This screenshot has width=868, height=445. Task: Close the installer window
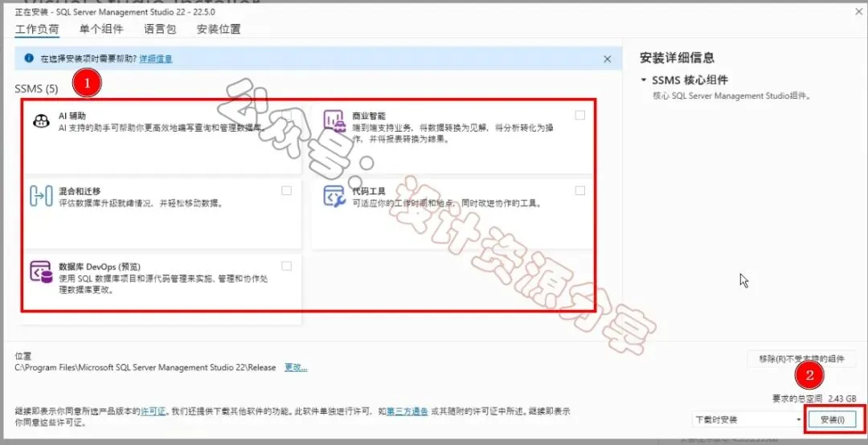(x=860, y=11)
